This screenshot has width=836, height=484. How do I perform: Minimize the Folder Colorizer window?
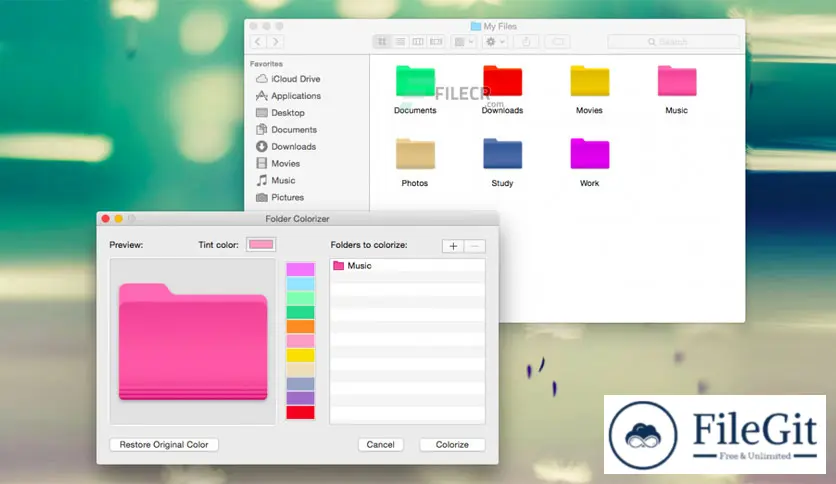tap(118, 219)
